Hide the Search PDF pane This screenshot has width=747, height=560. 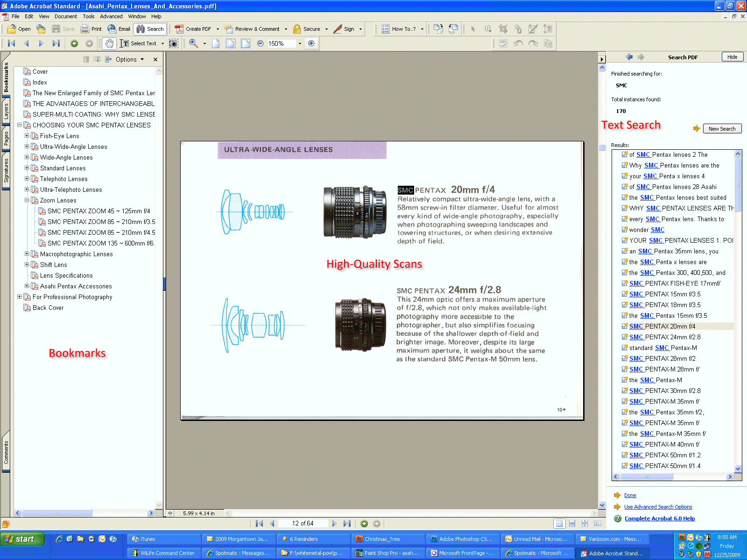[732, 57]
